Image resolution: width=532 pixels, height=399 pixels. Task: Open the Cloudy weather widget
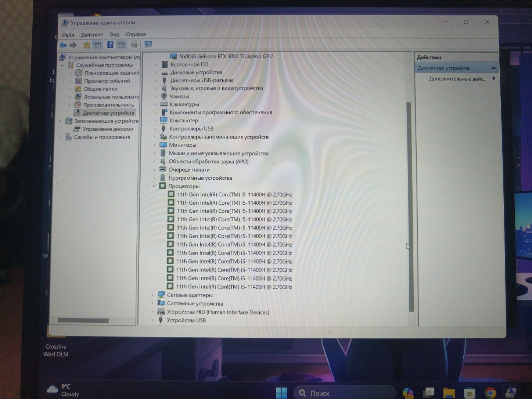[x=63, y=390]
